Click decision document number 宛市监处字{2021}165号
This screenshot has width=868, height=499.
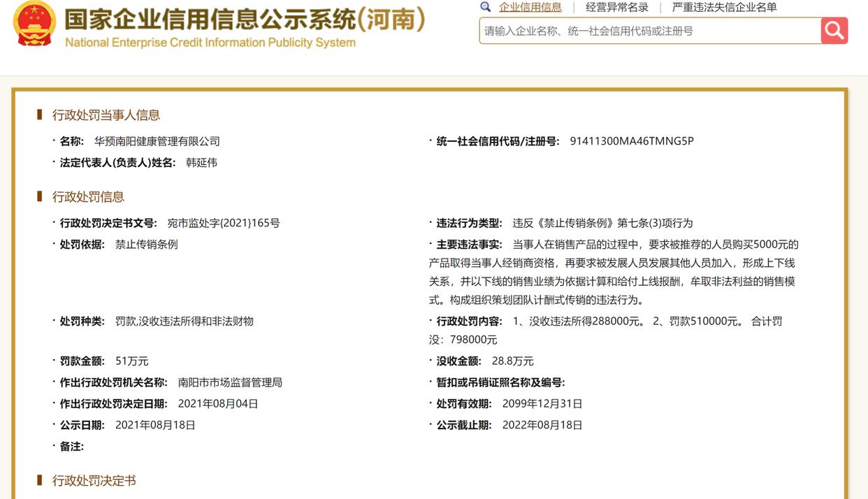coord(224,224)
